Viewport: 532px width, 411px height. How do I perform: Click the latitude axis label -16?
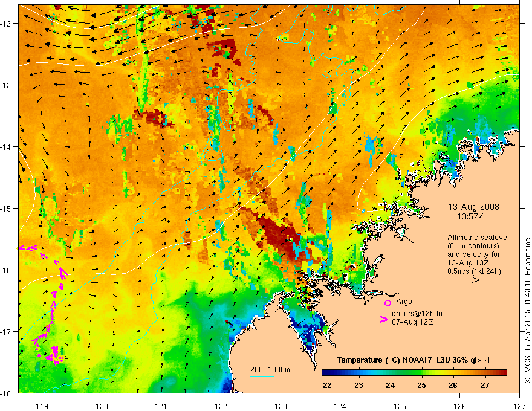pyautogui.click(x=6, y=270)
